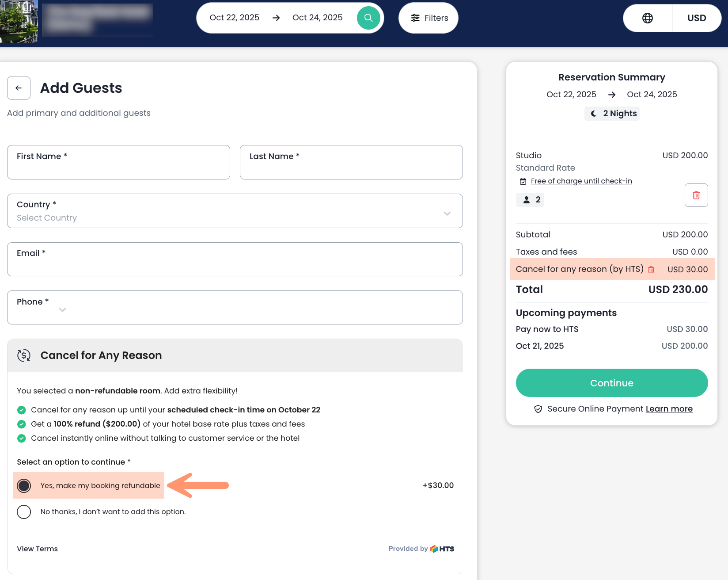Open the View Terms link

[37, 549]
